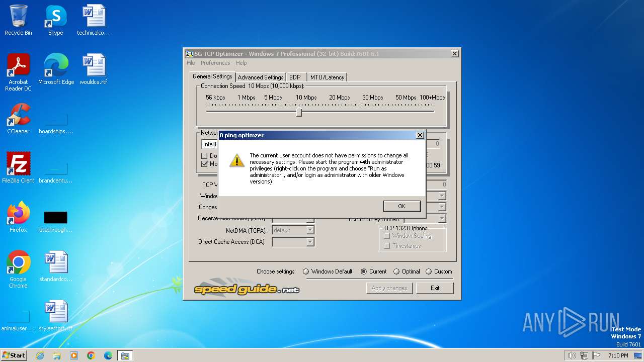Launch CCleaner from the desktop
Viewport: 644px width, 362px height.
click(18, 119)
